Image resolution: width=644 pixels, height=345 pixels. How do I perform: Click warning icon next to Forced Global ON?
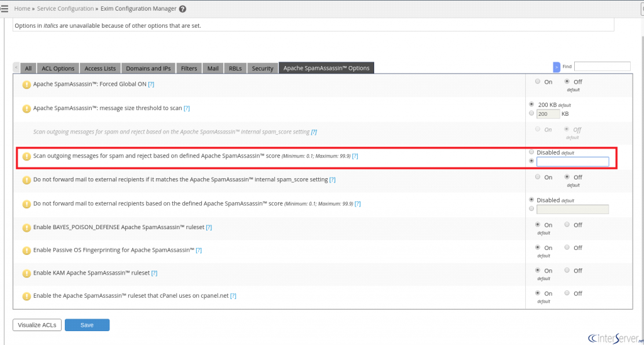(26, 84)
